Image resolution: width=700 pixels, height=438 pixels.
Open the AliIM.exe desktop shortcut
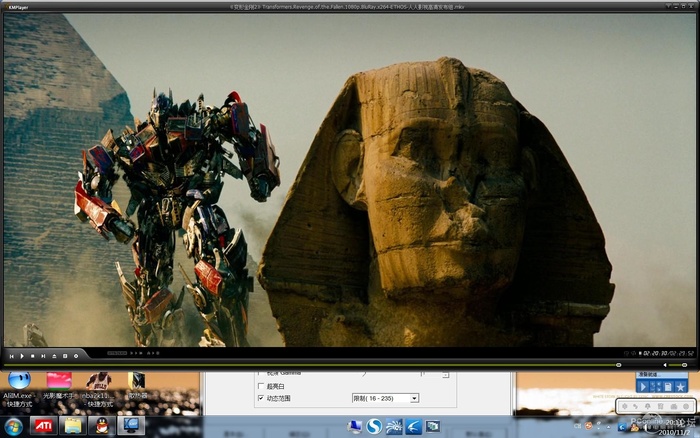[18, 382]
